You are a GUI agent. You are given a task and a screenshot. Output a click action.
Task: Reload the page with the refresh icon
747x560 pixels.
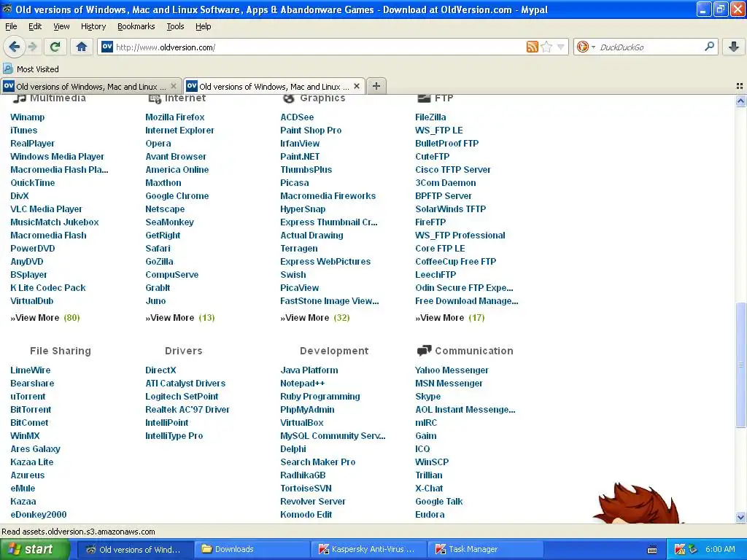pyautogui.click(x=55, y=47)
